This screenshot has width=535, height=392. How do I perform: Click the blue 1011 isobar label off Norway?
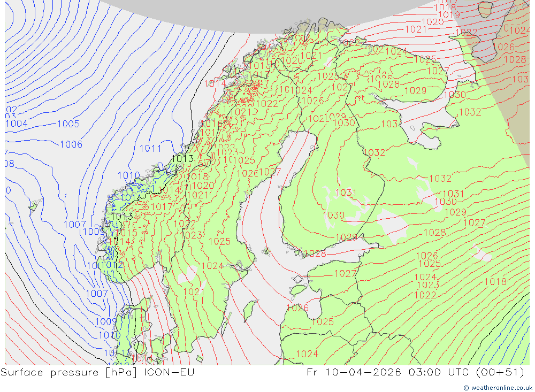pyautogui.click(x=150, y=149)
